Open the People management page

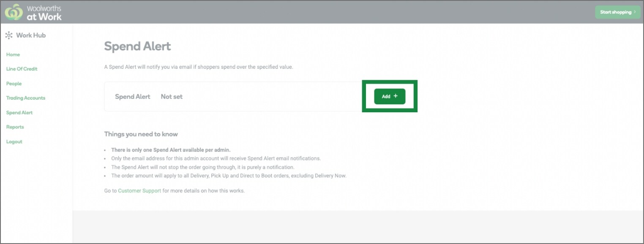point(14,84)
